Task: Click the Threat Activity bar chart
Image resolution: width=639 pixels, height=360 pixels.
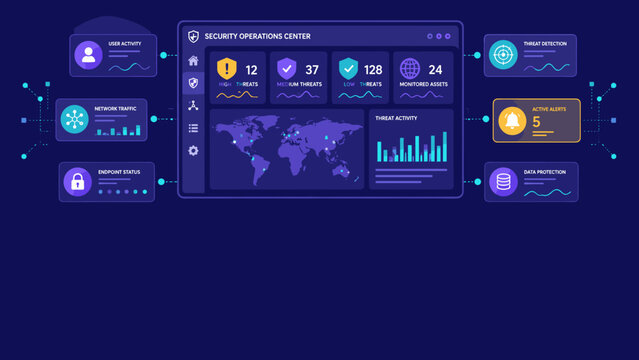Action: (412, 147)
